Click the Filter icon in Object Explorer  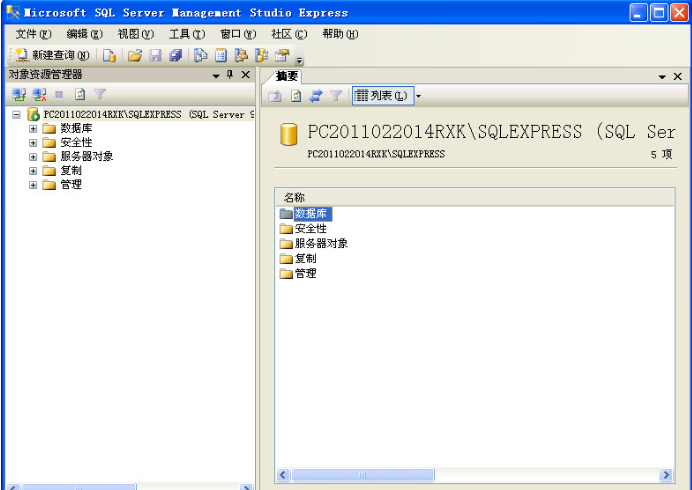click(100, 94)
